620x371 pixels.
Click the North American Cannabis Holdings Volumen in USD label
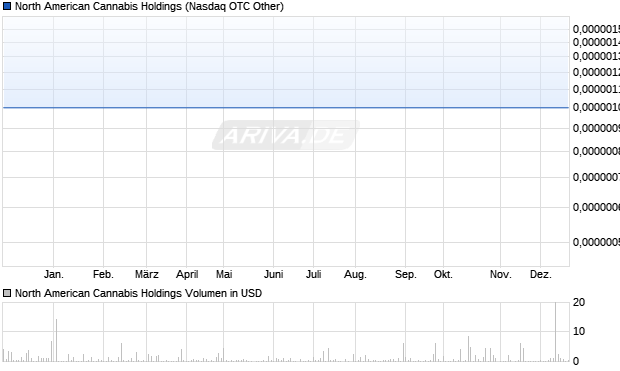[138, 293]
